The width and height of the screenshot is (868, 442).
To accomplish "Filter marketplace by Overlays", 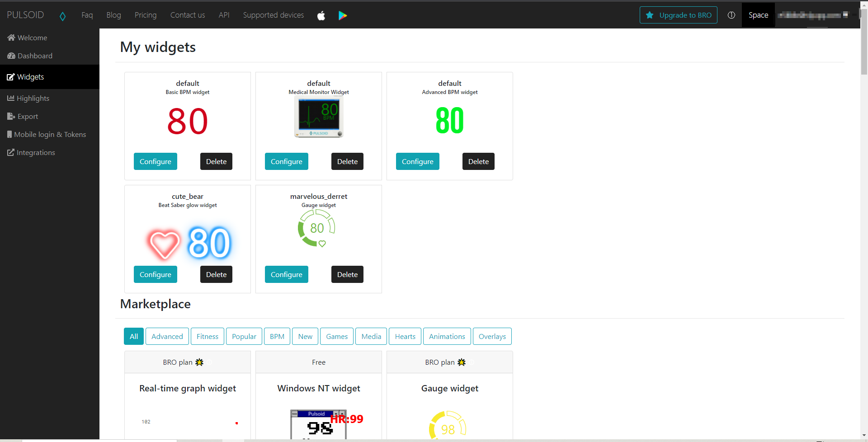I will point(492,336).
